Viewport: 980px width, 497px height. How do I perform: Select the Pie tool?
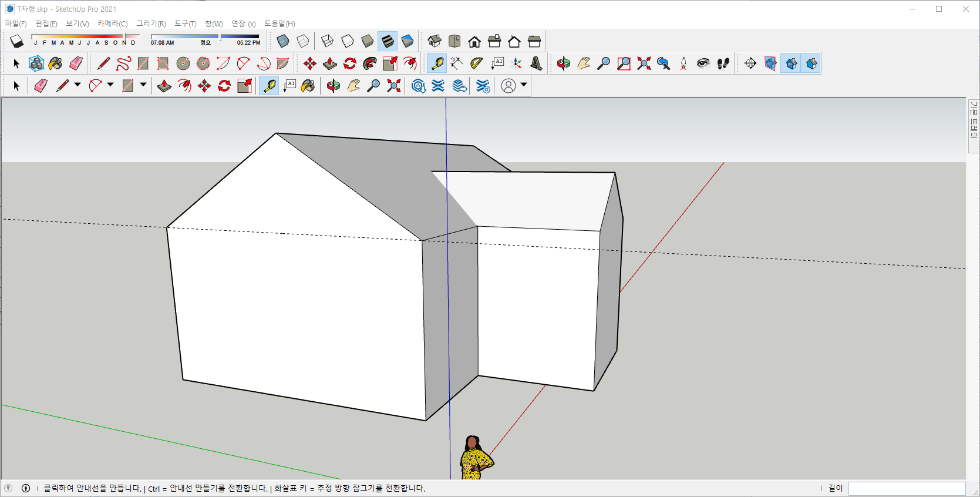283,63
